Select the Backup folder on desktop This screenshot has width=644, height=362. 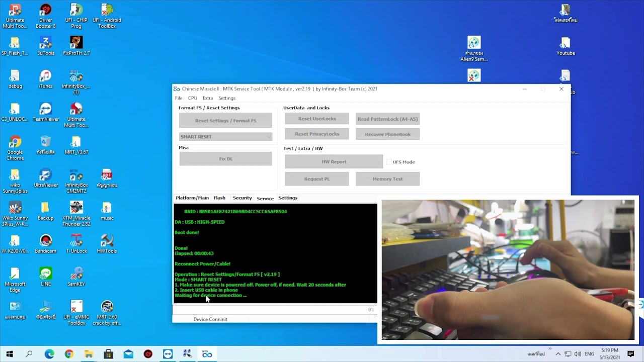point(46,211)
